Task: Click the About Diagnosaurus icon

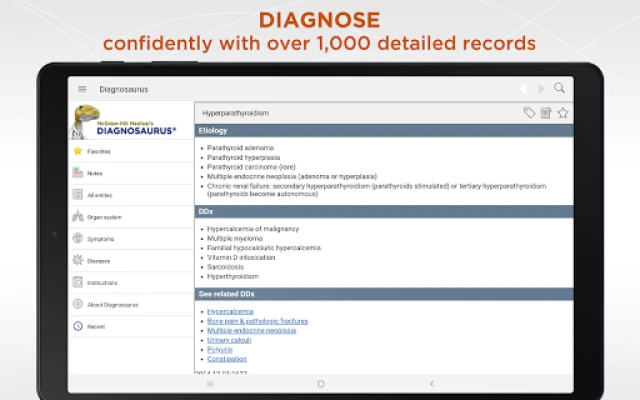Action: [x=78, y=304]
